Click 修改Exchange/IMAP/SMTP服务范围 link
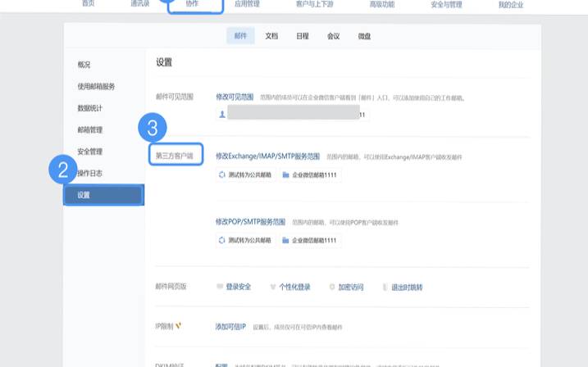Viewport: 588px width, 367px height. pyautogui.click(x=267, y=156)
